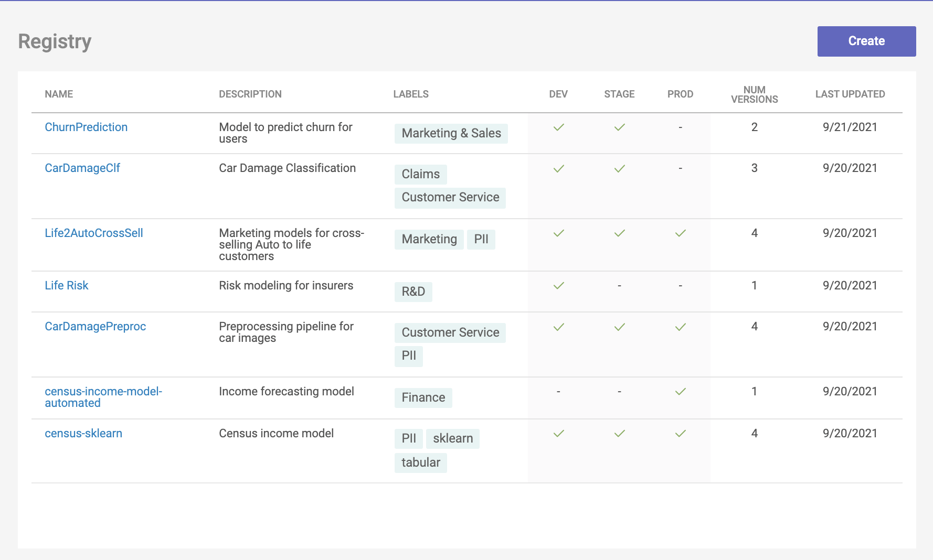Open the ChurnPrediction model link
This screenshot has height=560, width=933.
(x=86, y=127)
